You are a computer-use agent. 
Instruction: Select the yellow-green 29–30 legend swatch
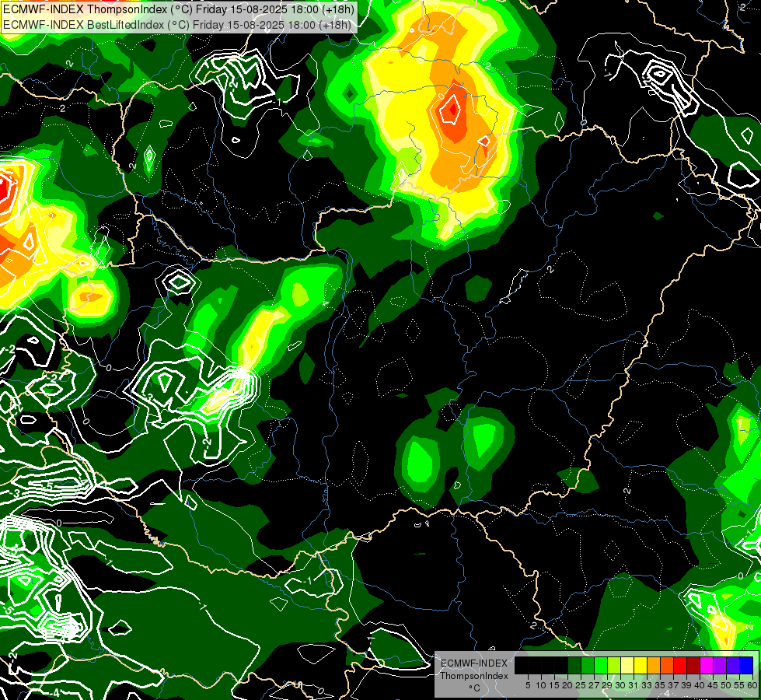point(614,665)
